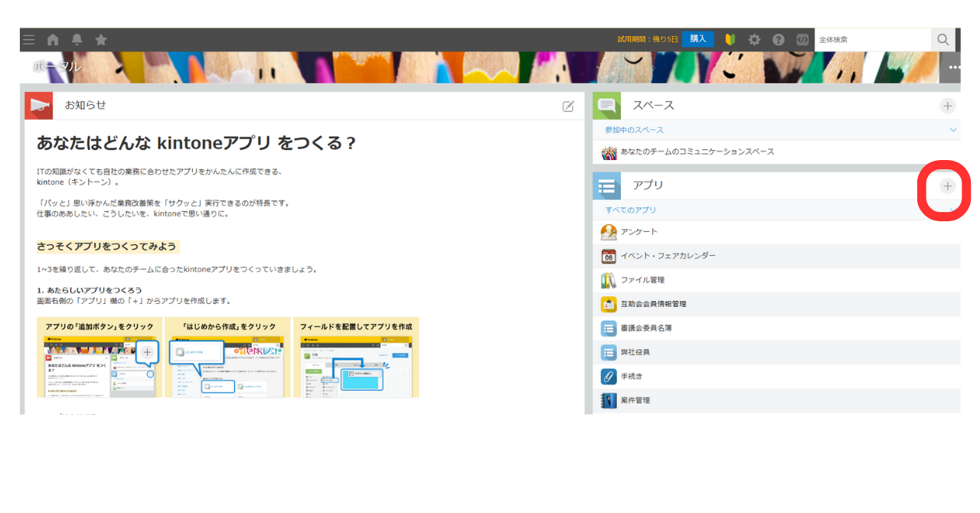Open the help question-mark icon
Viewport: 980px width, 513px height.
(779, 39)
